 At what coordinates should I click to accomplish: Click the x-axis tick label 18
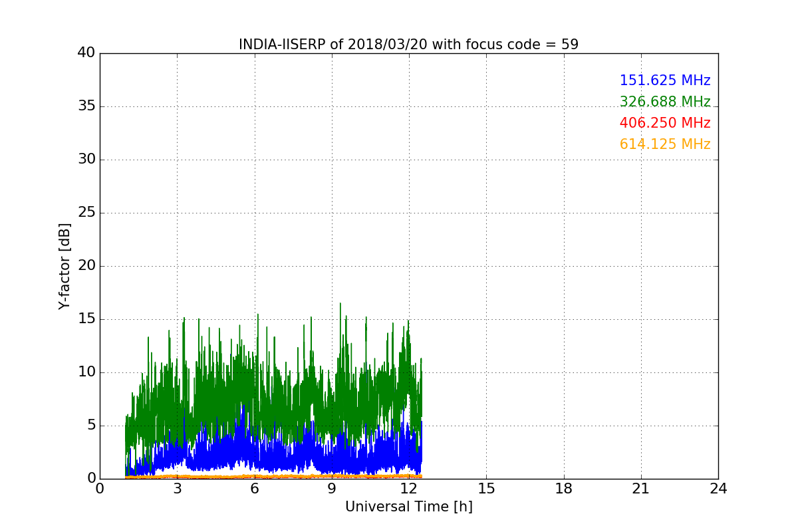(x=564, y=488)
